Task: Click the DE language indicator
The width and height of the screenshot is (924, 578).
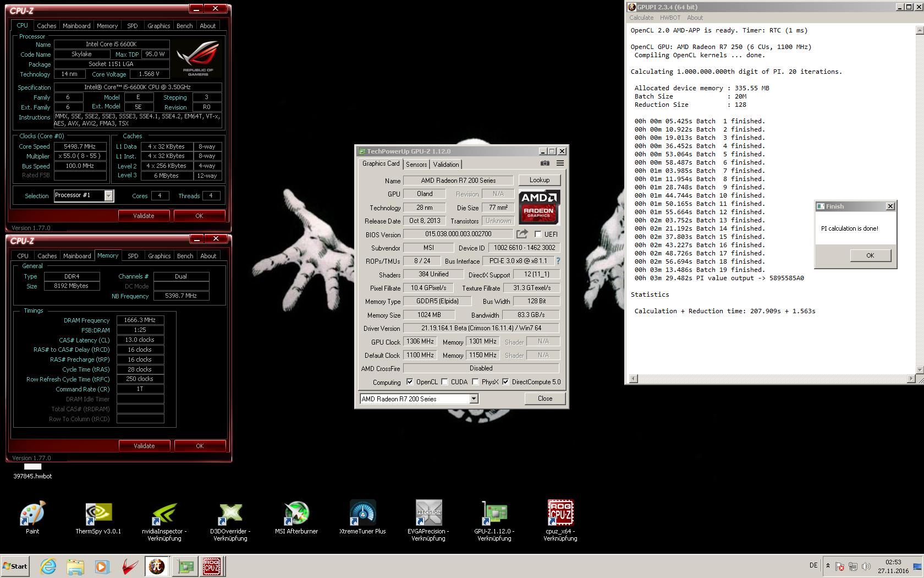Action: tap(813, 565)
